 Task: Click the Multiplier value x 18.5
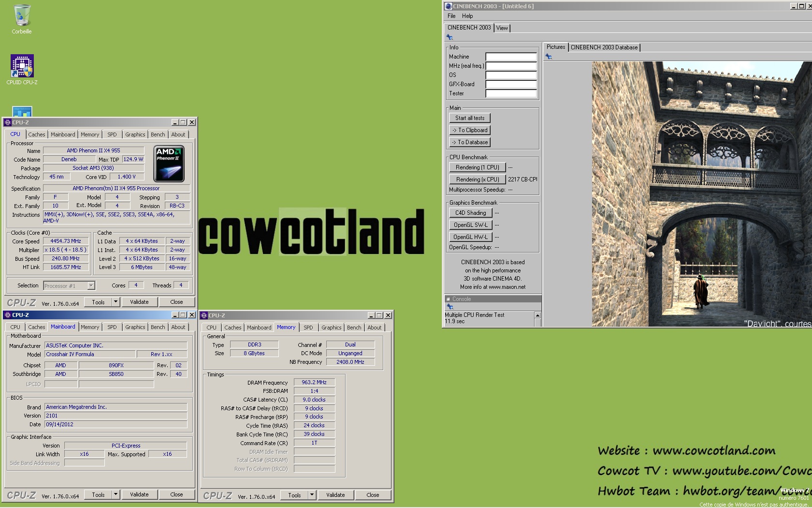66,250
